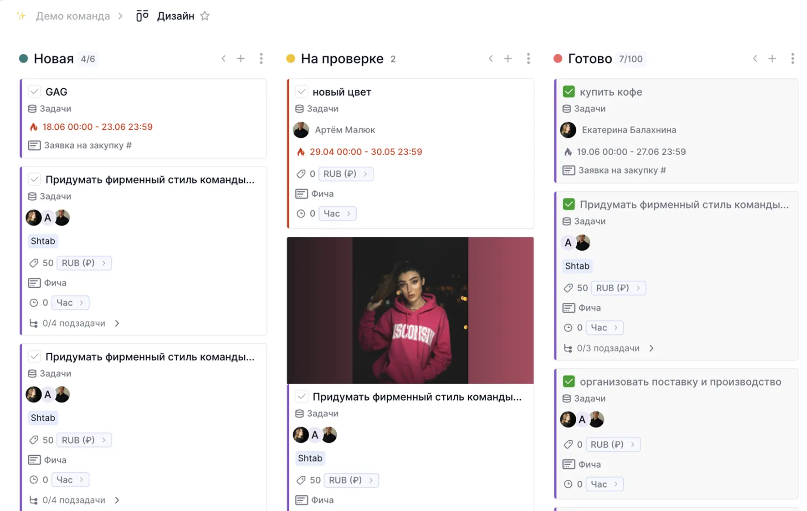Uncheck the completed купить кофе task

[x=569, y=92]
